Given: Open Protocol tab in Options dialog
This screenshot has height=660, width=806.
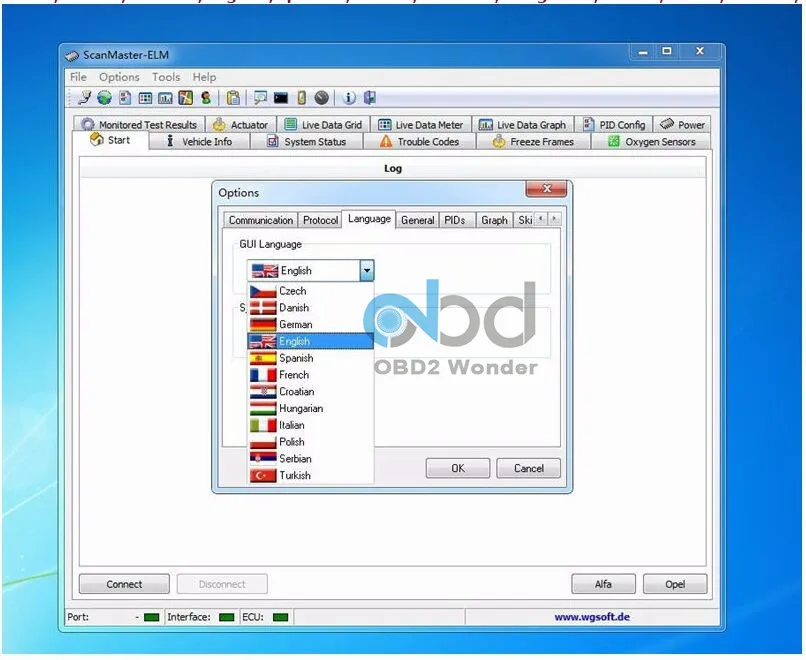Looking at the screenshot, I should click(x=320, y=220).
